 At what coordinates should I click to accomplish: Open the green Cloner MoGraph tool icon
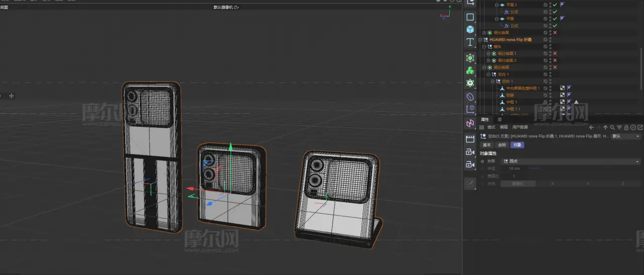[470, 71]
